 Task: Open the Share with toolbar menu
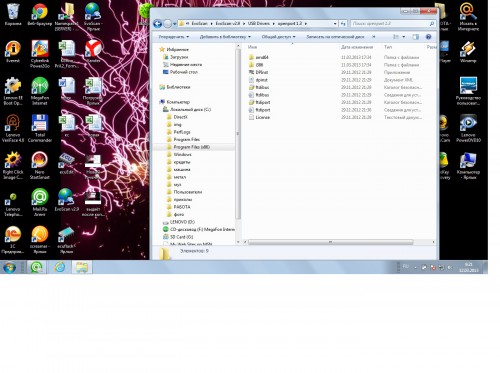(278, 37)
